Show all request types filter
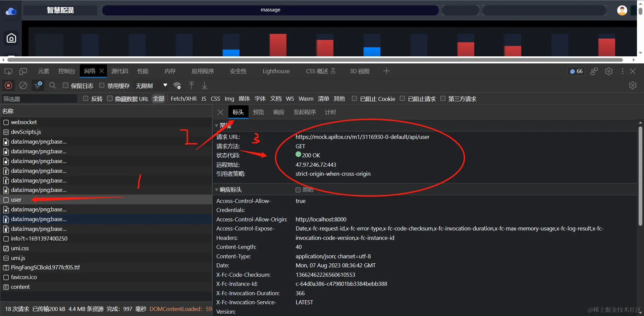Image resolution: width=644 pixels, height=316 pixels. click(x=159, y=99)
